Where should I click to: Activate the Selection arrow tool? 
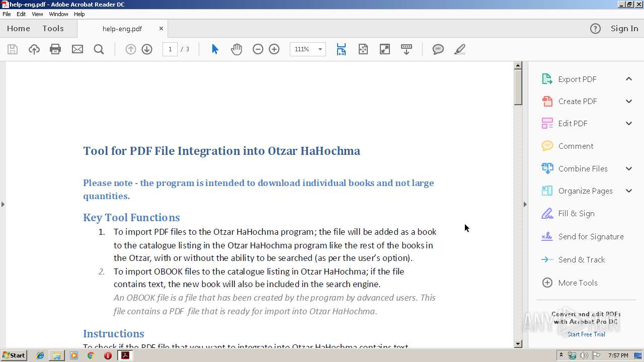(x=215, y=49)
